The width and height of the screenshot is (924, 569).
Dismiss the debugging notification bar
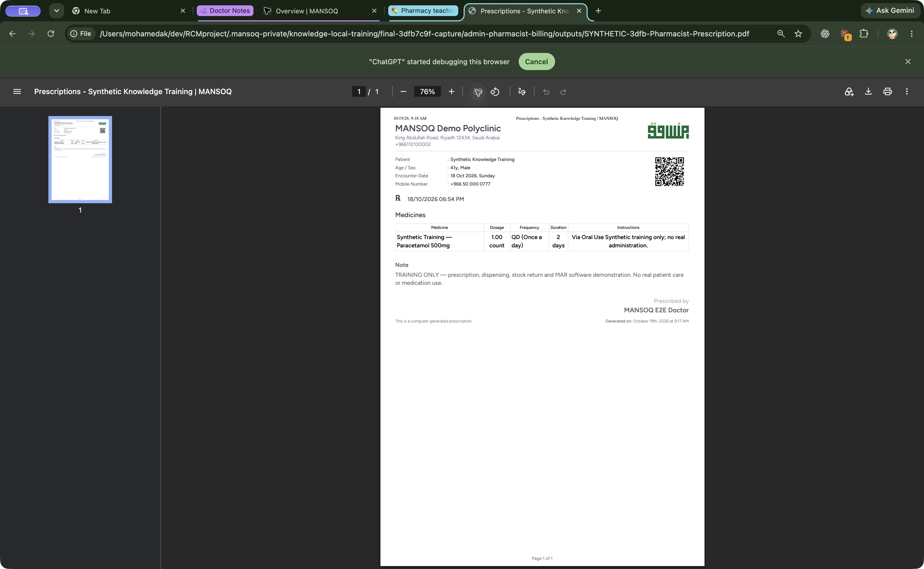point(908,61)
